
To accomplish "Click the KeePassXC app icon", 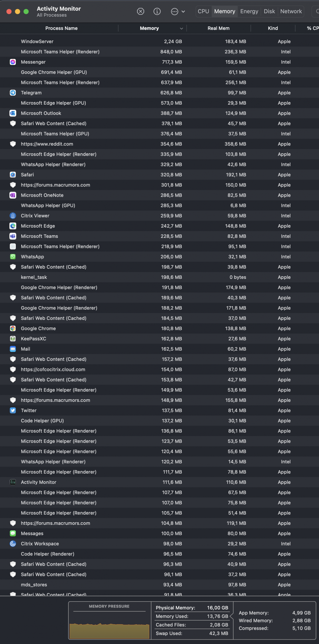I will [x=13, y=339].
